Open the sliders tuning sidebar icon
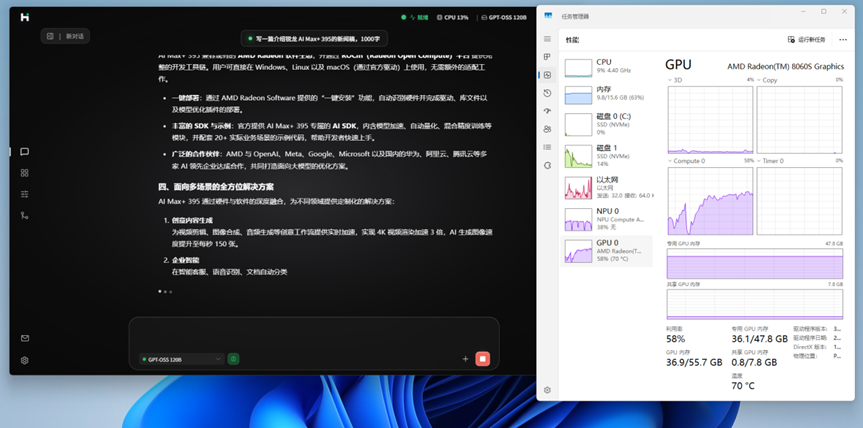The width and height of the screenshot is (863, 428). (x=24, y=194)
